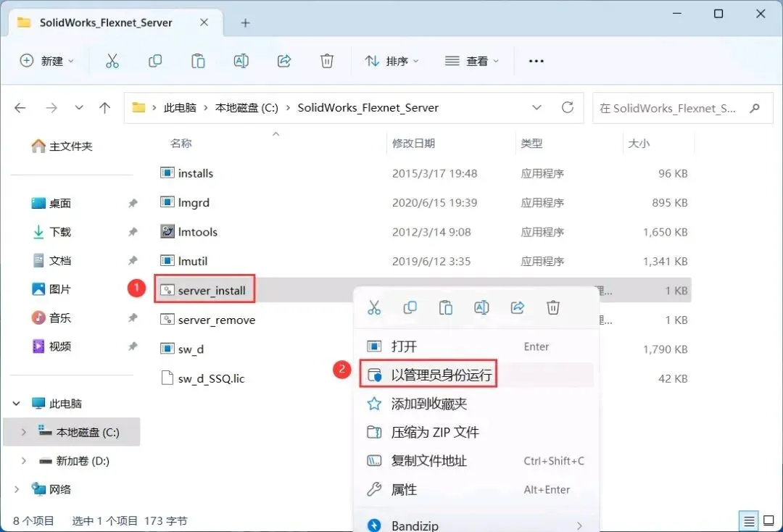Click Share icon in context menu
The height and width of the screenshot is (532, 783).
518,307
